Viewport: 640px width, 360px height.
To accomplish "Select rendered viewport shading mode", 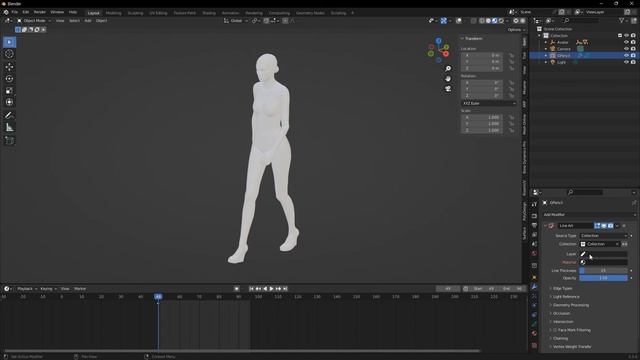I will coord(501,20).
